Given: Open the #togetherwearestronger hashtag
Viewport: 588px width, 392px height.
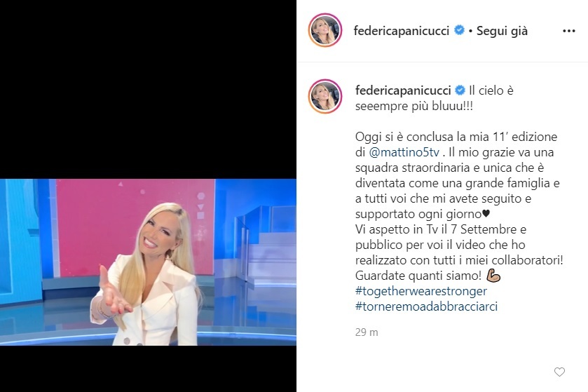Looking at the screenshot, I should pos(421,291).
